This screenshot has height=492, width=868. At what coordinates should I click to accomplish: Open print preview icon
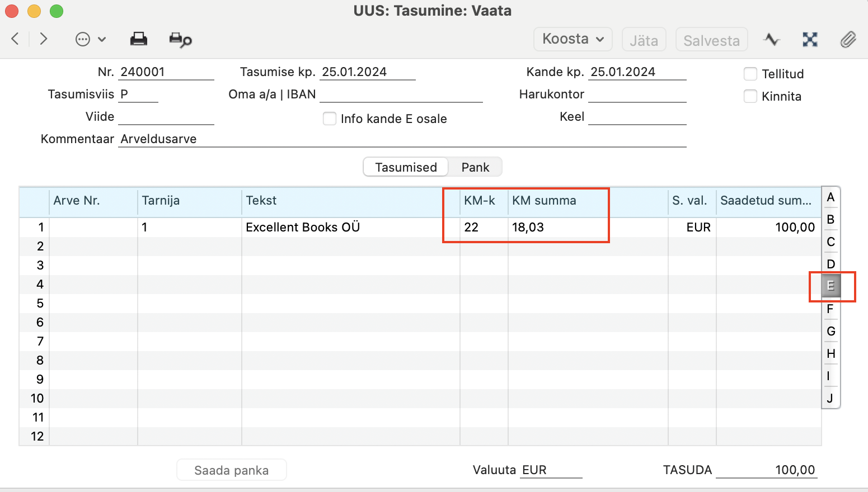pos(180,40)
